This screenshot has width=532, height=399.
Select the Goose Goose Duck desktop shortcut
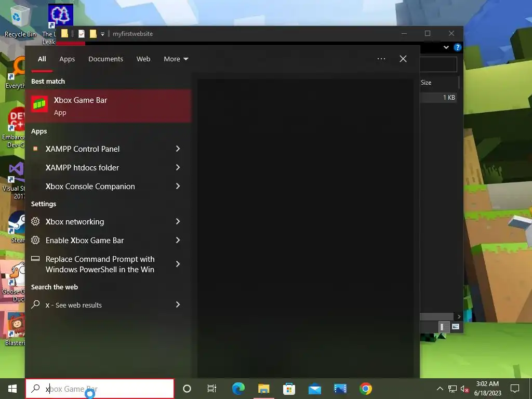pos(14,282)
